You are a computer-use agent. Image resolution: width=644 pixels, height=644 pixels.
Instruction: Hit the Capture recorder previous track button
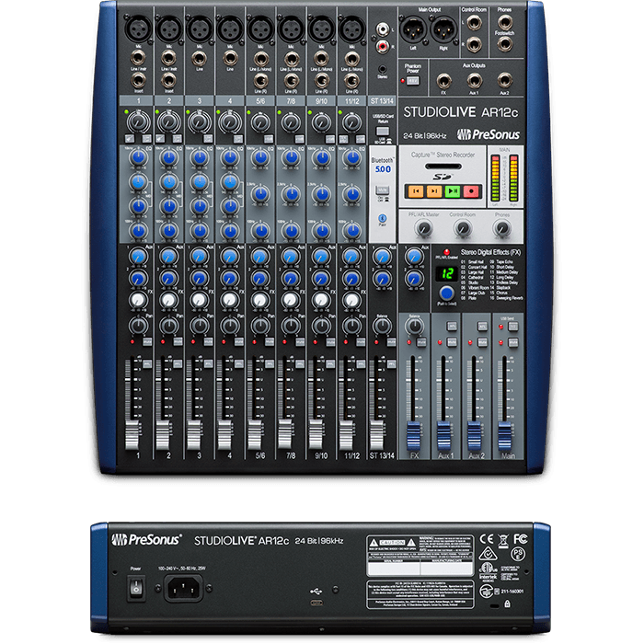click(416, 191)
